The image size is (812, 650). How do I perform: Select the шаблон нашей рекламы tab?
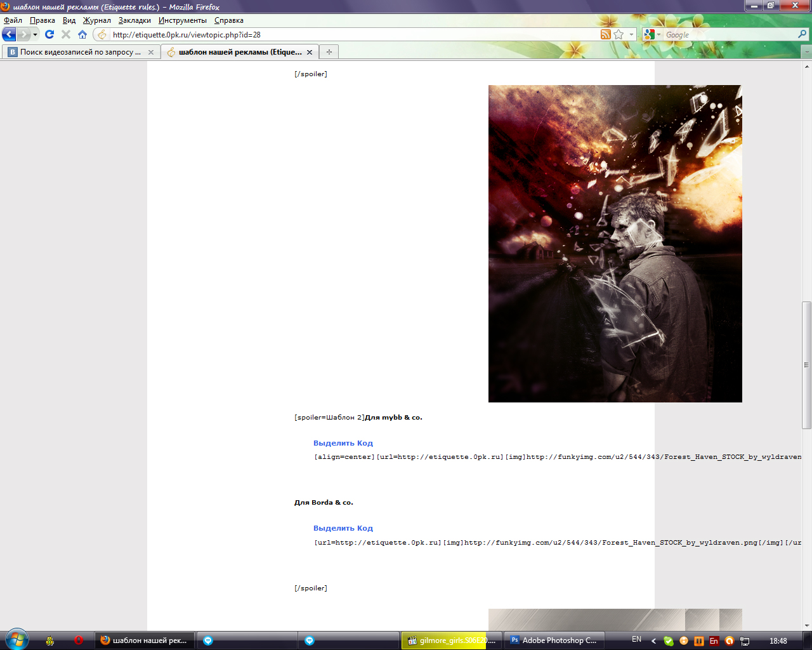[x=240, y=52]
